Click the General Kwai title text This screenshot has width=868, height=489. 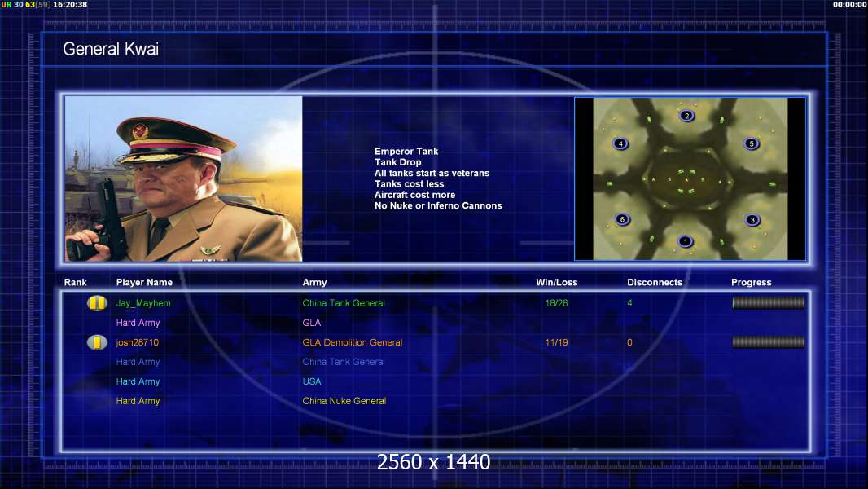point(111,49)
